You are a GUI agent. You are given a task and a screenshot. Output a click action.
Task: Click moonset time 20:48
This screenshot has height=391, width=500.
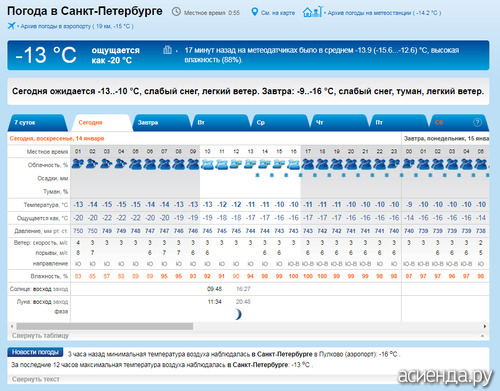click(x=243, y=302)
